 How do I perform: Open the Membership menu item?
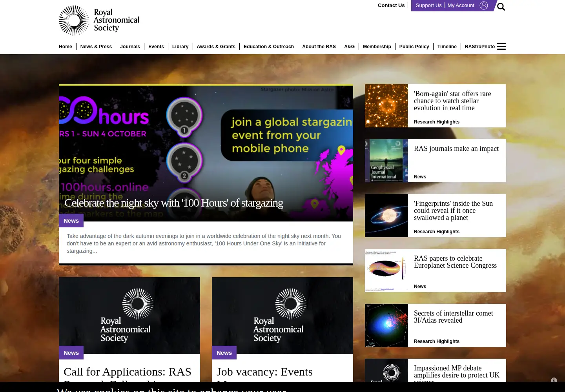pos(377,47)
